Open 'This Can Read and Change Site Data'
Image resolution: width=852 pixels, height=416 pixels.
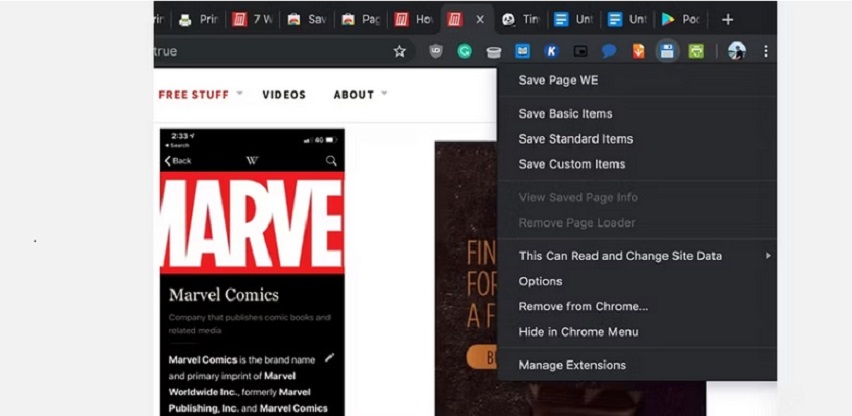(637, 256)
